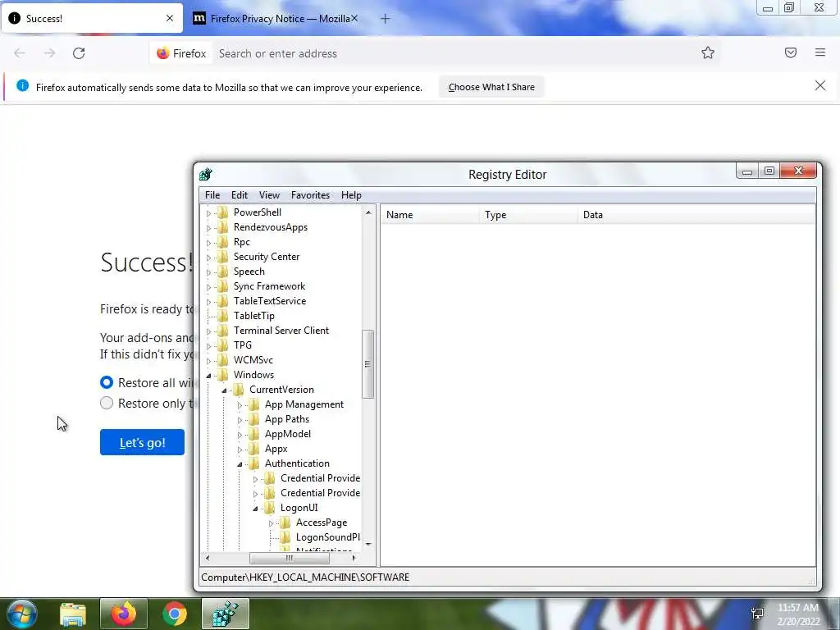The width and height of the screenshot is (840, 630).
Task: Collapse the Authentication registry key
Action: (x=240, y=464)
